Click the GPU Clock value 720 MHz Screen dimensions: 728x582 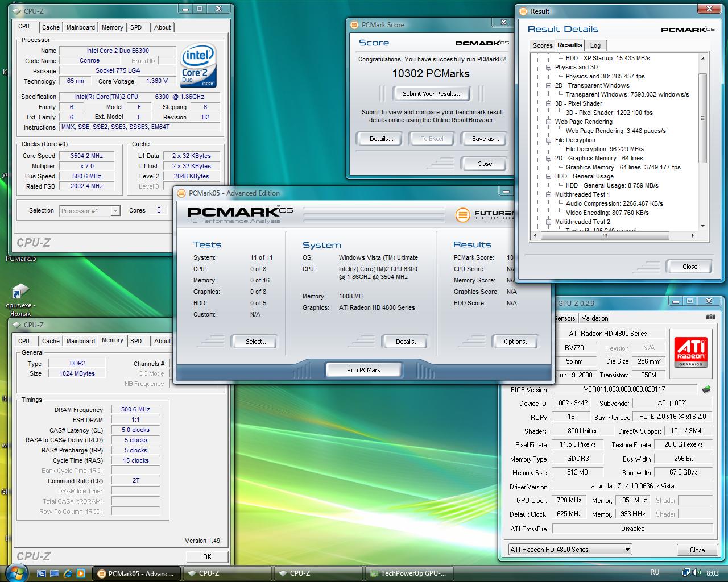569,500
